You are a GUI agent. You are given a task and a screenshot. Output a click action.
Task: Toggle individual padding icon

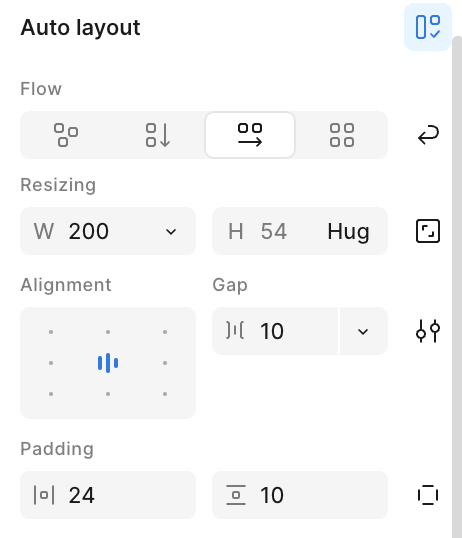pyautogui.click(x=428, y=495)
